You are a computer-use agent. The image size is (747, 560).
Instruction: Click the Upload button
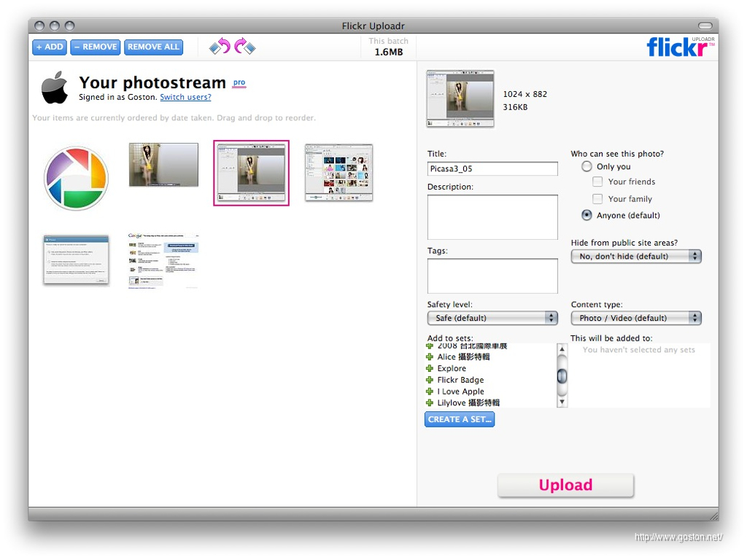pos(565,485)
